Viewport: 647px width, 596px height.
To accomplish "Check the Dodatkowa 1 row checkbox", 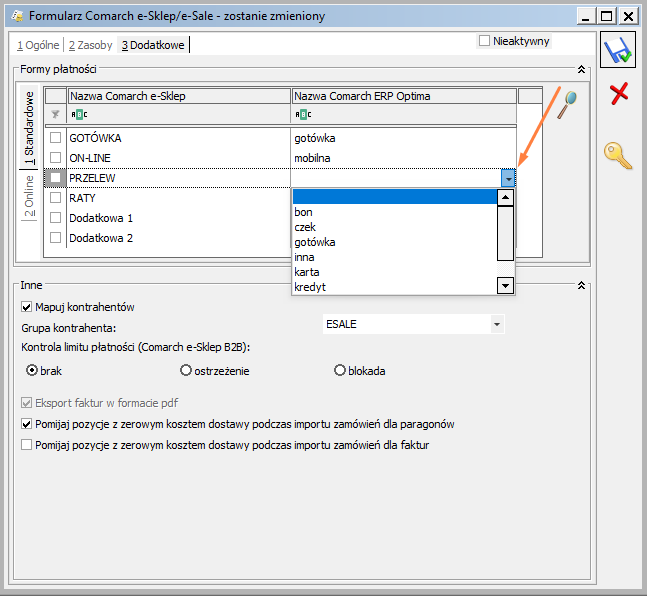I will pyautogui.click(x=55, y=218).
